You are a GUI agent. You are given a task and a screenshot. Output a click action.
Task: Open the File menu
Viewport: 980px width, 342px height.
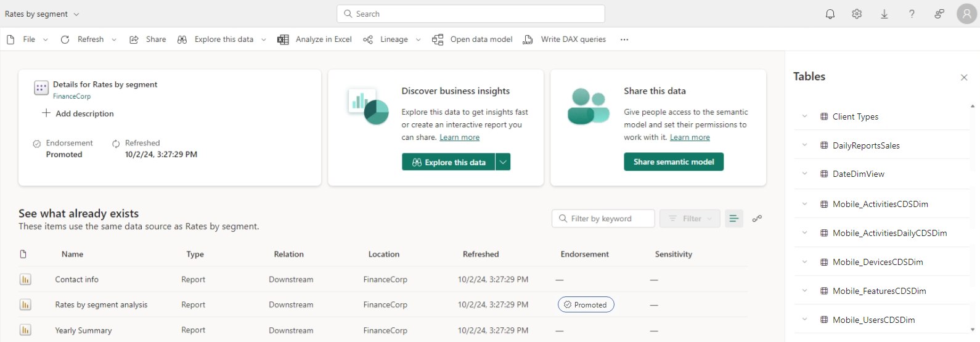click(x=28, y=39)
